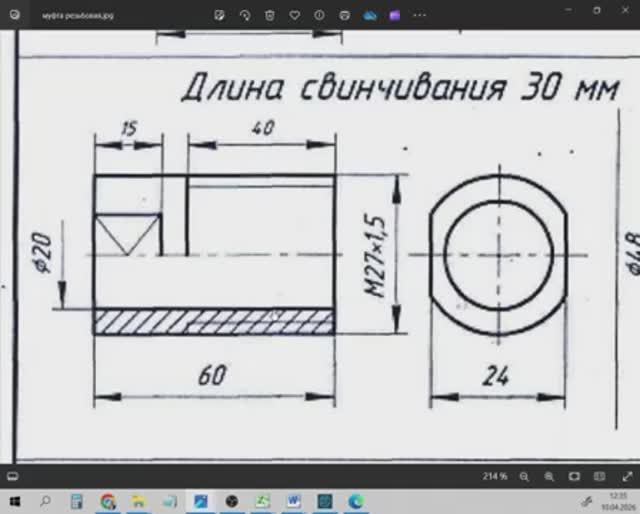Maximize or restore the Photos window
The image size is (640, 514).
[596, 10]
